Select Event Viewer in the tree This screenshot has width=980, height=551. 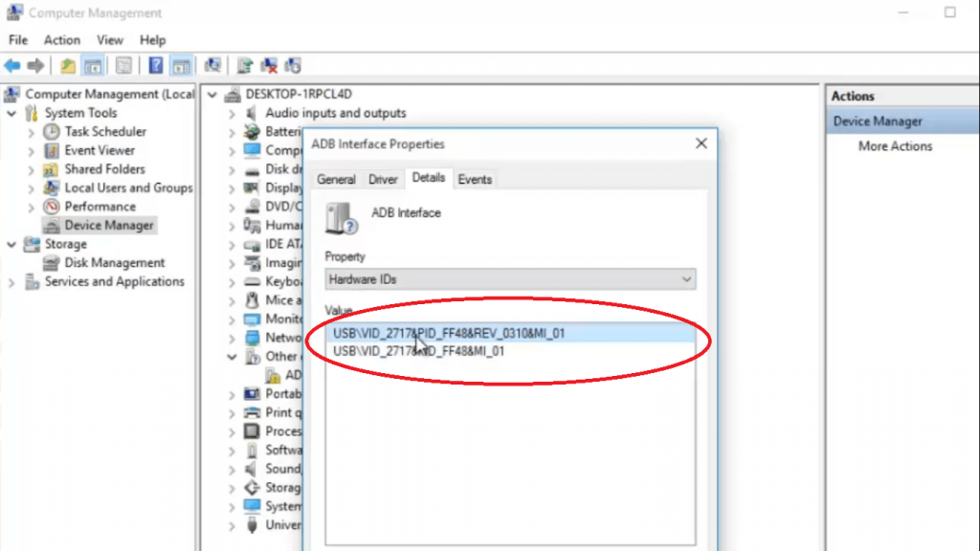(100, 150)
